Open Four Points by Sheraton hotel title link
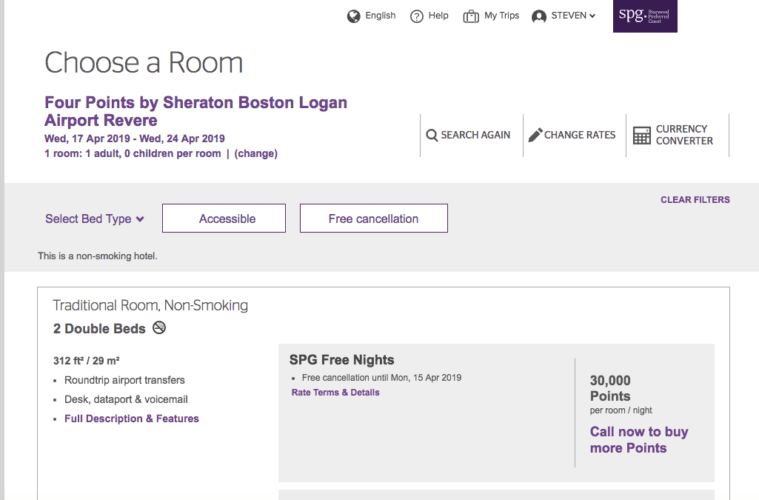Viewport: 759px width, 500px height. (x=196, y=111)
